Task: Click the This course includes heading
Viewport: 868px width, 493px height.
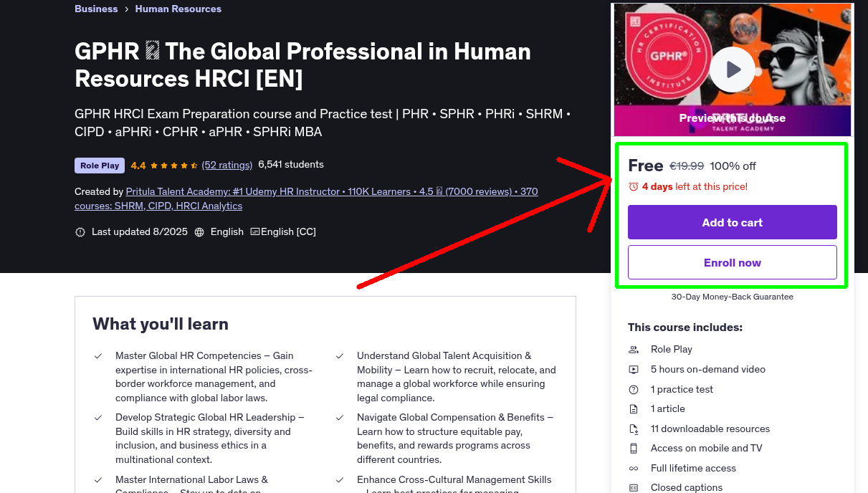Action: (x=685, y=327)
